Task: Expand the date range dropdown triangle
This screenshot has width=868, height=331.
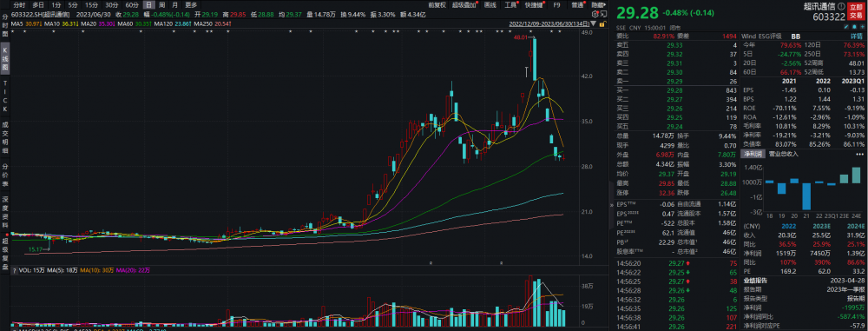Action: 593,23
